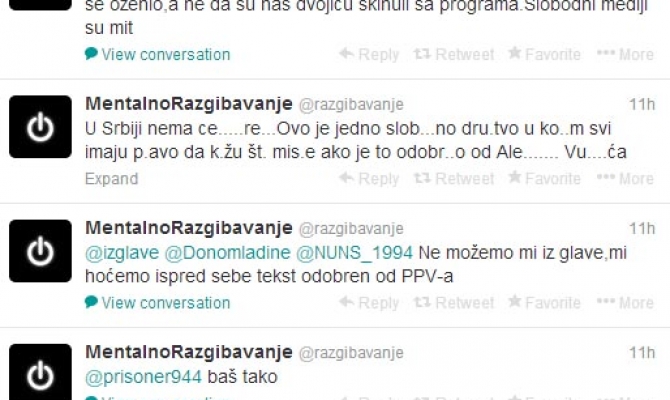Reply to the 'U Srbiji nema' tweet
The height and width of the screenshot is (400, 670).
pyautogui.click(x=369, y=178)
